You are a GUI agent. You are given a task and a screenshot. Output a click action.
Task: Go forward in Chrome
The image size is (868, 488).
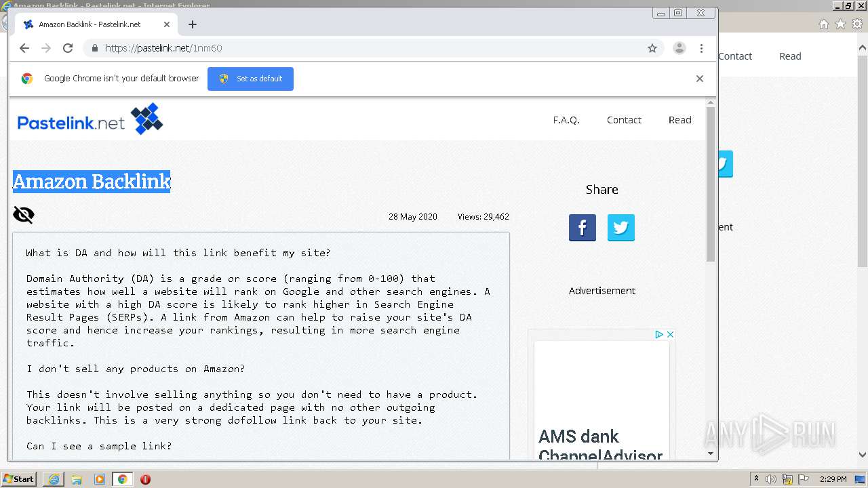(x=46, y=48)
